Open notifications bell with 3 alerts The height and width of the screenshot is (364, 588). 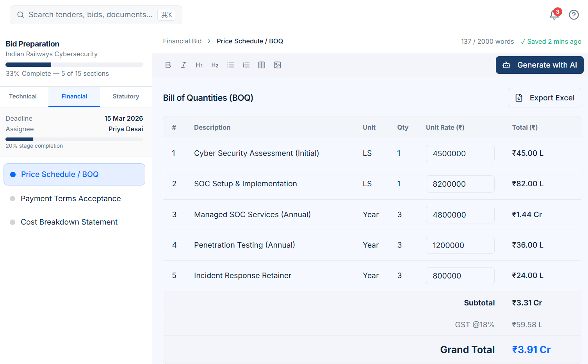pos(554,14)
